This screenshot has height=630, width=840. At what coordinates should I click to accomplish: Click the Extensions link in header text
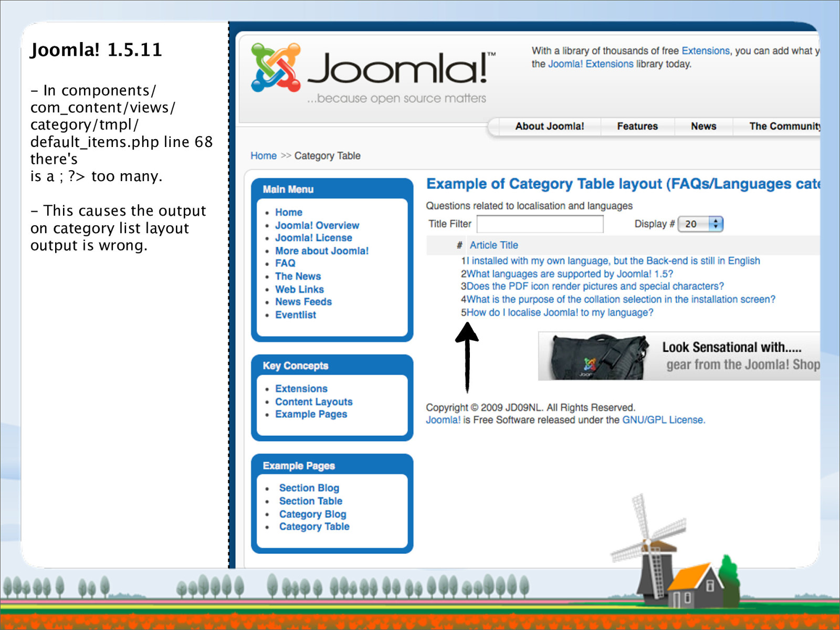pyautogui.click(x=706, y=51)
